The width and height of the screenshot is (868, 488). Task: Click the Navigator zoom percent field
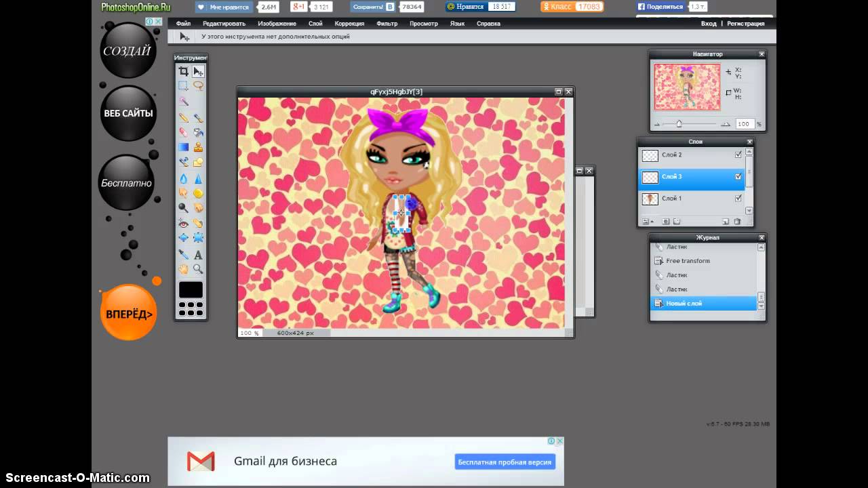coord(745,124)
